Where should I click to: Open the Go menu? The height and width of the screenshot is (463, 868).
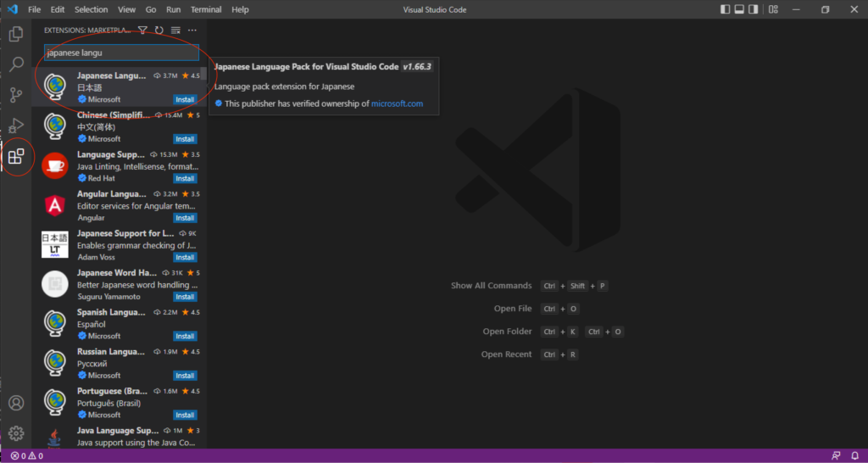(x=151, y=9)
